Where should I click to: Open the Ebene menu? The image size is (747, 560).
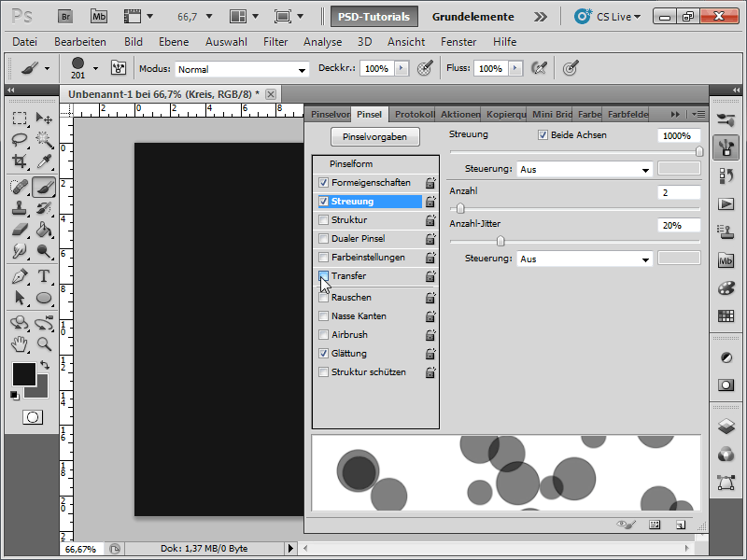[x=174, y=42]
